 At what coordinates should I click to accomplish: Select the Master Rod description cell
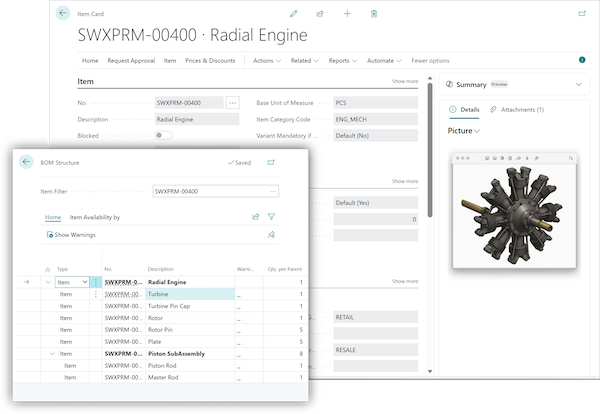tap(190, 378)
